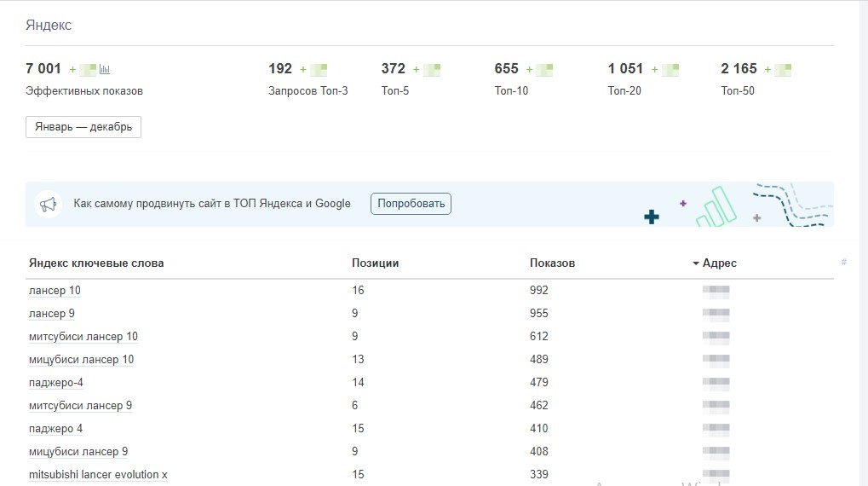Open the лансер 10 keyword link

(x=55, y=291)
